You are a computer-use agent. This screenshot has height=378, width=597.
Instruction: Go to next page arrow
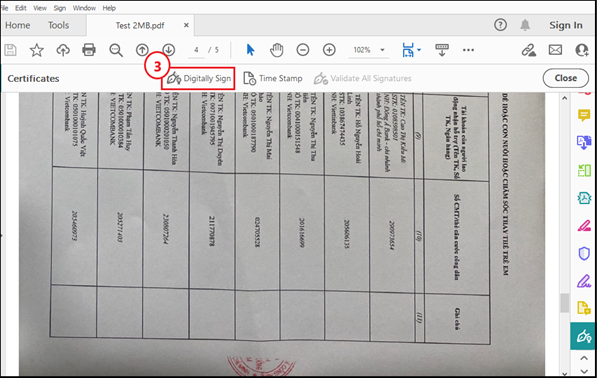[169, 50]
